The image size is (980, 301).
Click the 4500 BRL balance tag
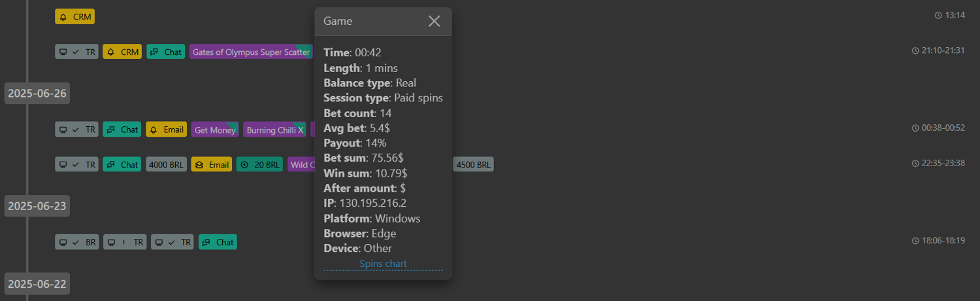(474, 165)
